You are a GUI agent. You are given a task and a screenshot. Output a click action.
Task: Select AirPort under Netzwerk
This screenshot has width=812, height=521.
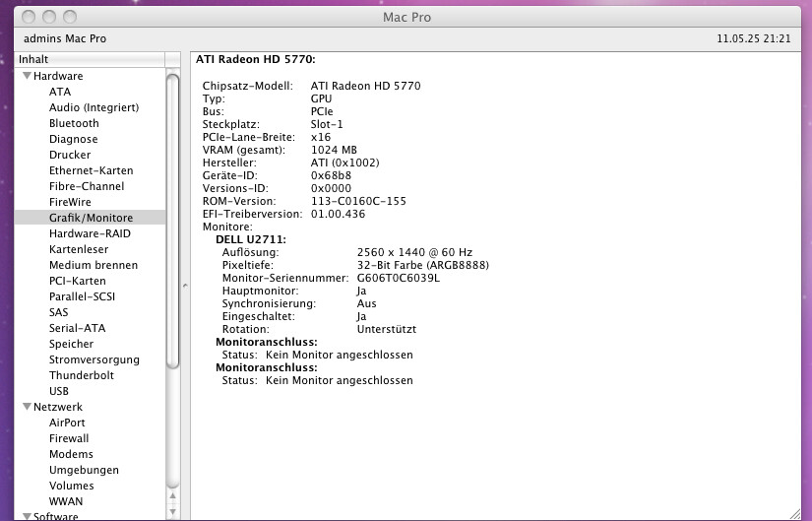[67, 423]
